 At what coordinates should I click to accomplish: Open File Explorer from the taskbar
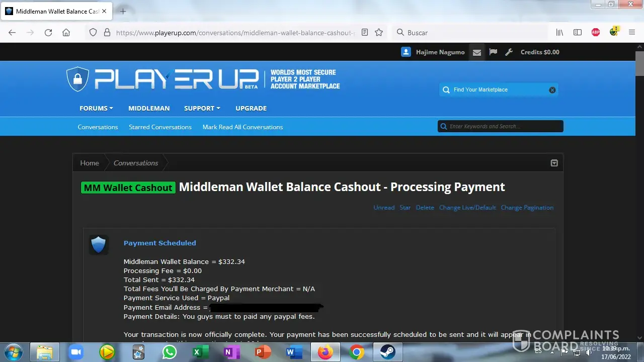(x=45, y=352)
